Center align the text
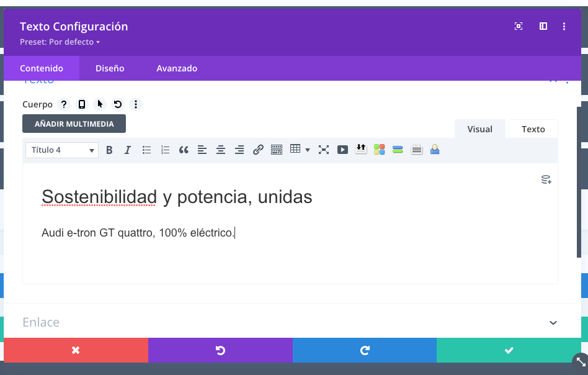 click(221, 150)
